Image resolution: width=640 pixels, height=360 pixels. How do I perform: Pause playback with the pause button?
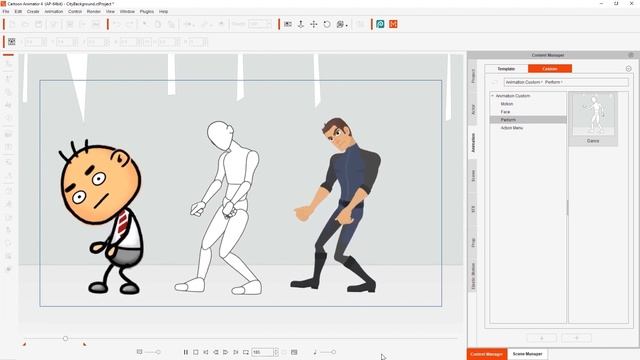click(x=186, y=352)
